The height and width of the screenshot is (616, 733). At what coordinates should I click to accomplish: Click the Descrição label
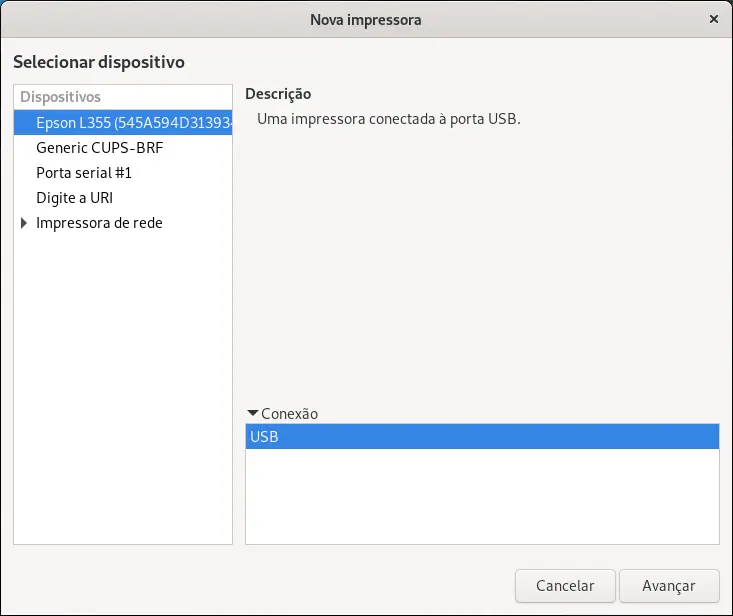(278, 94)
